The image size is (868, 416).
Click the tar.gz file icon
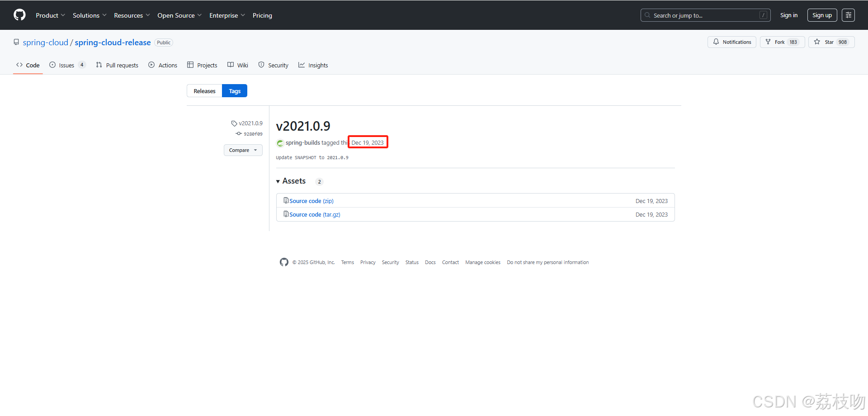pyautogui.click(x=286, y=214)
